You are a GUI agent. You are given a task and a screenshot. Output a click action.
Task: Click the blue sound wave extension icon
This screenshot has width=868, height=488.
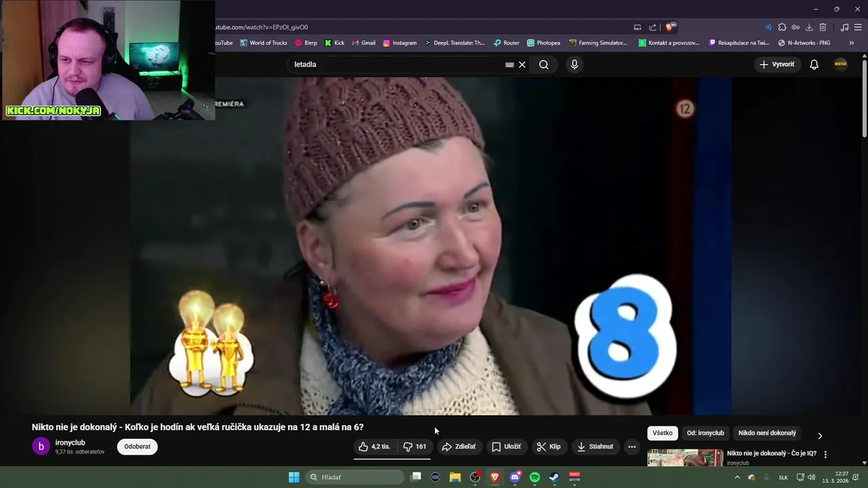(768, 27)
